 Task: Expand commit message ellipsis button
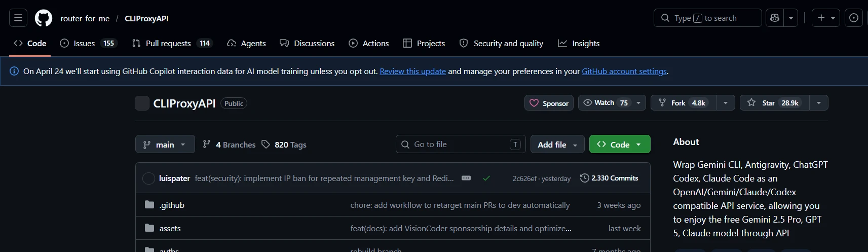pos(466,178)
